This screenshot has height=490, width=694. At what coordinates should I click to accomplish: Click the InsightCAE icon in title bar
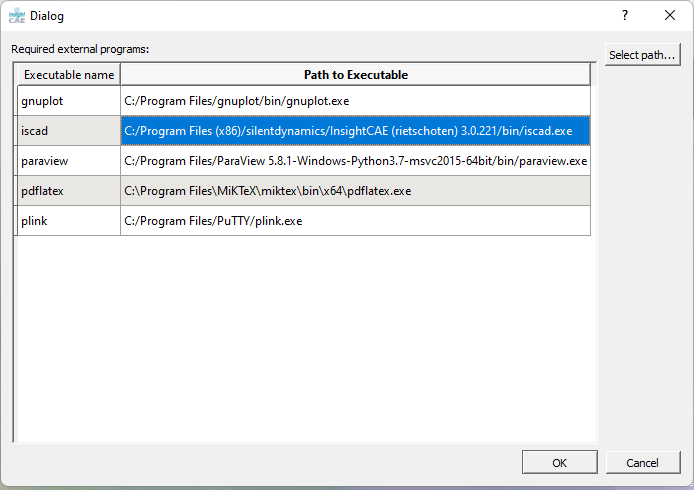(16, 15)
